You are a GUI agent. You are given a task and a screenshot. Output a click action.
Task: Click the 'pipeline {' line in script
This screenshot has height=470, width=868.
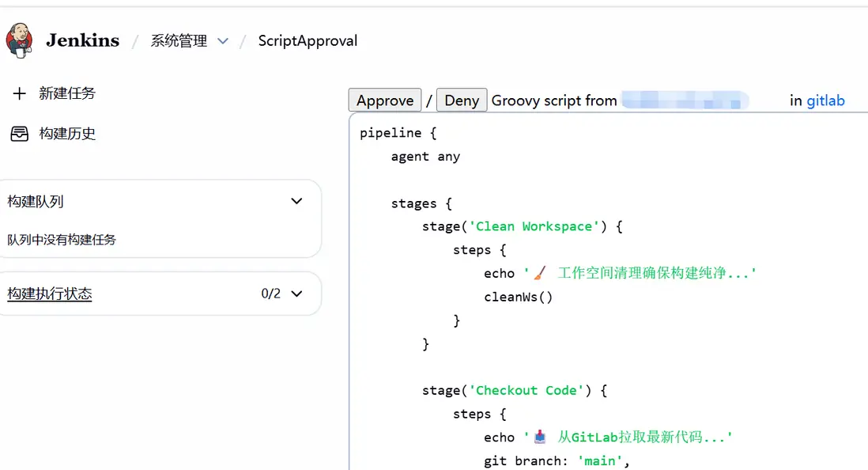(x=398, y=133)
